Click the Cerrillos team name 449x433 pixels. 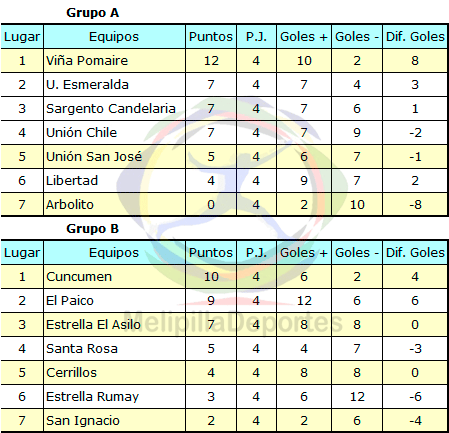(x=71, y=372)
